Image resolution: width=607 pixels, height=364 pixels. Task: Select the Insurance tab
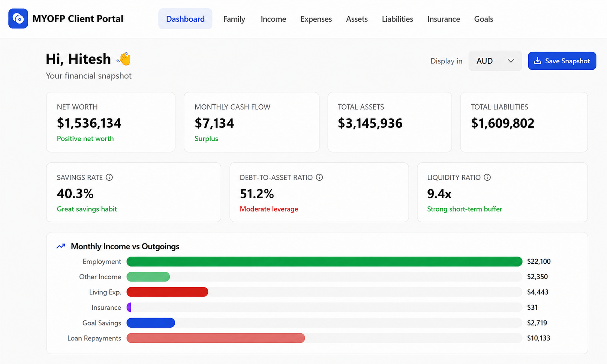click(x=444, y=19)
